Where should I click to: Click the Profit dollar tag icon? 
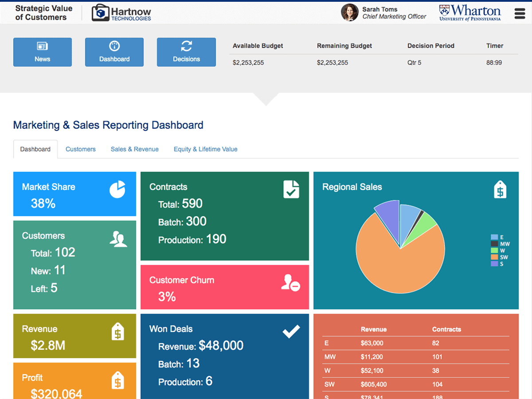pyautogui.click(x=117, y=380)
